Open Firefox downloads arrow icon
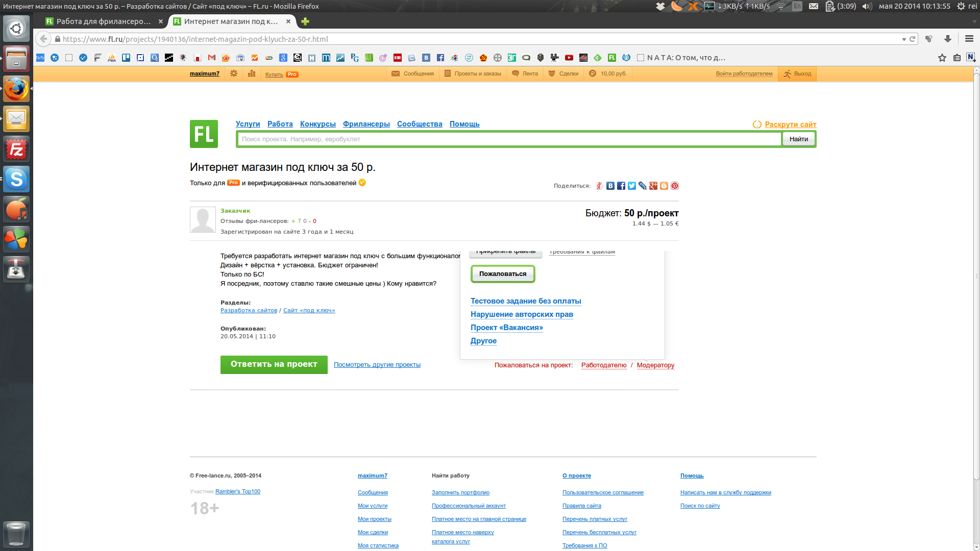Screen dimensions: 980x551 click(948, 39)
